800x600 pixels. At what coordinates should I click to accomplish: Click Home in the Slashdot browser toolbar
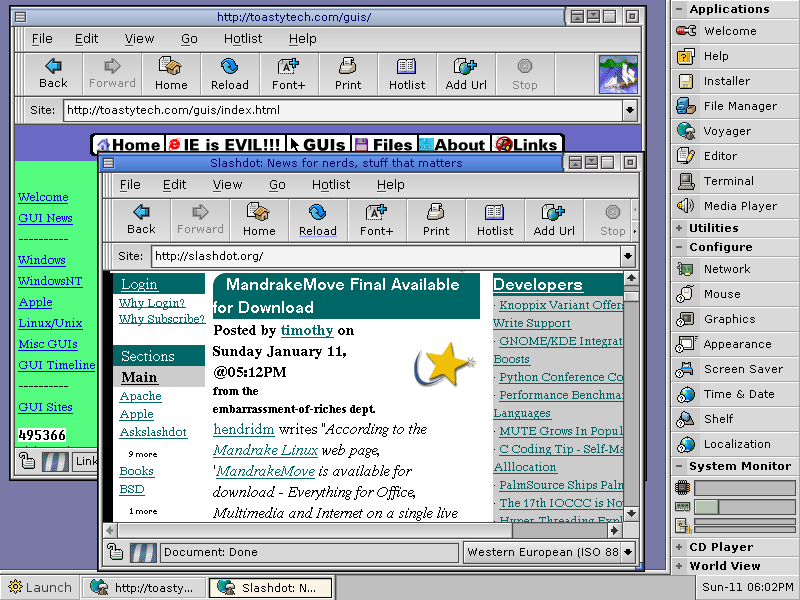click(x=259, y=220)
